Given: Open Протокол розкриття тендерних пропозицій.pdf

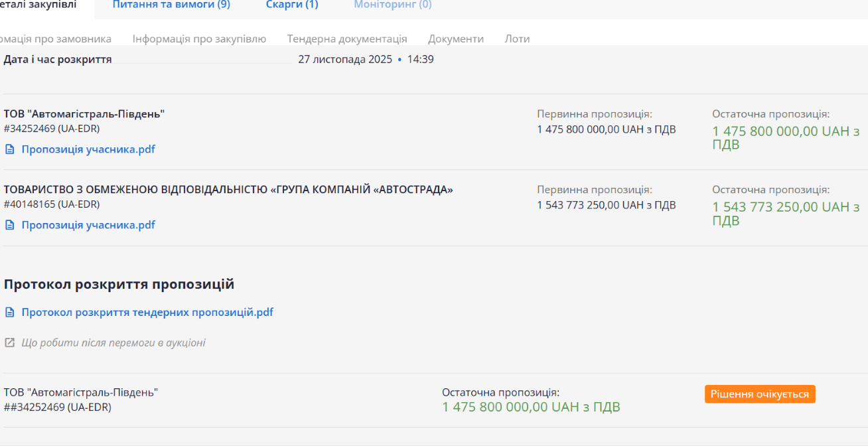Looking at the screenshot, I should click(x=147, y=313).
